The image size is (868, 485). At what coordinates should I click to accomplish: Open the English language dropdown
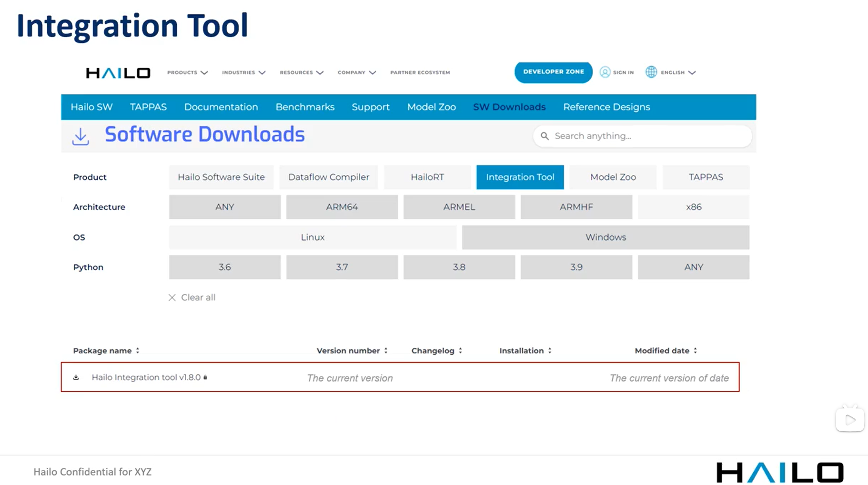point(678,72)
